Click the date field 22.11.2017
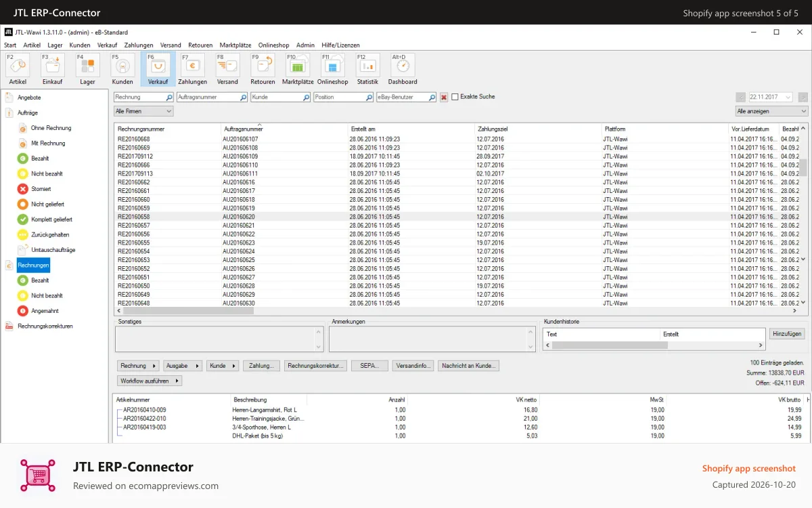The image size is (812, 508). [771, 98]
